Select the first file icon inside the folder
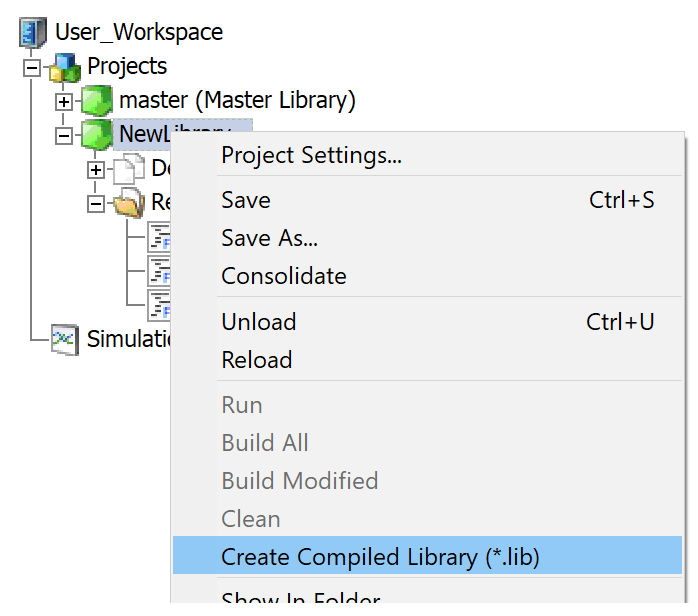This screenshot has width=698, height=616. (160, 237)
